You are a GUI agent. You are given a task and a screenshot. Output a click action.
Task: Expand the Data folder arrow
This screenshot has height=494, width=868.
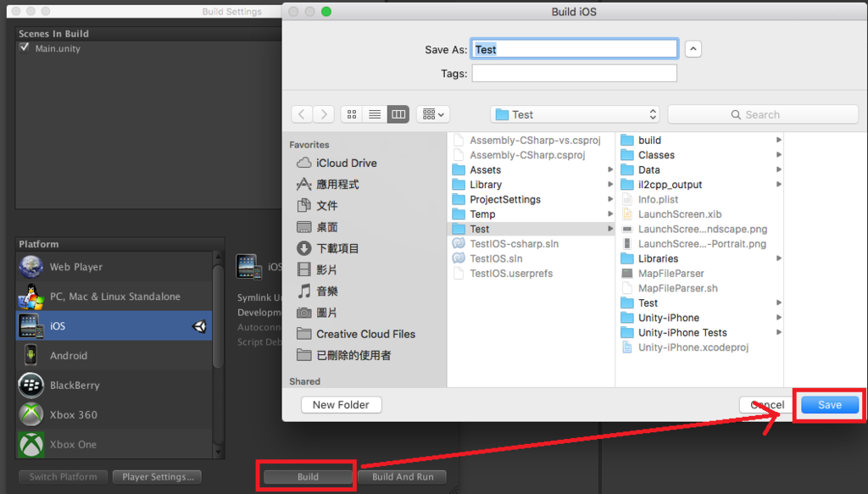(x=778, y=169)
